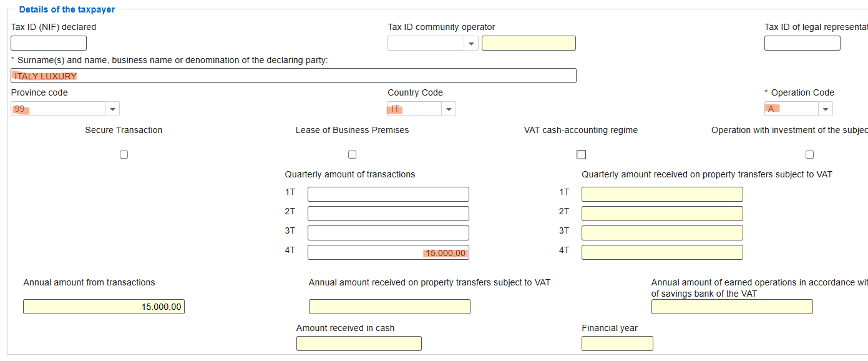Toggle VAT cash-accounting regime checkbox
The height and width of the screenshot is (361, 868).
point(581,154)
